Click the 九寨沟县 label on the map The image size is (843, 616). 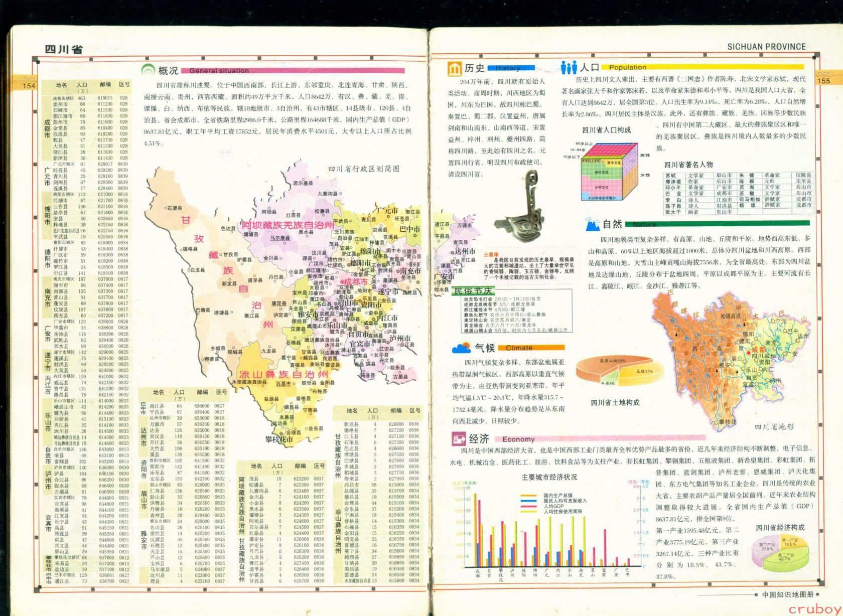pyautogui.click(x=327, y=194)
